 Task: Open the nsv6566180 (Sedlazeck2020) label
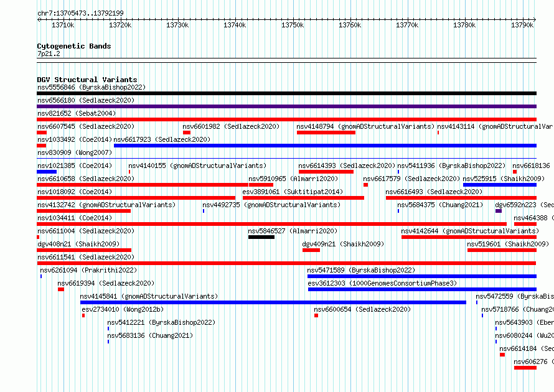pyautogui.click(x=86, y=100)
